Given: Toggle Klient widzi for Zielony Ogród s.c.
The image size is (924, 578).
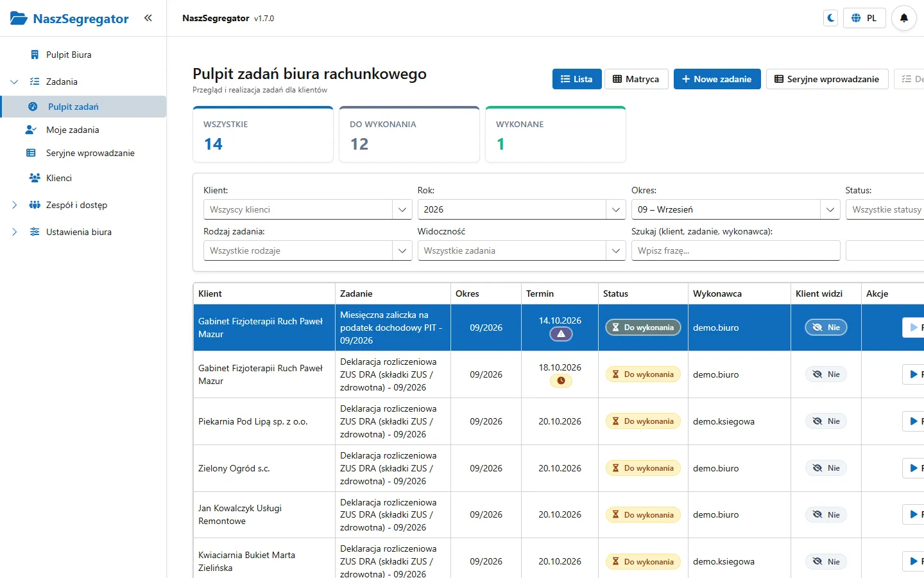Looking at the screenshot, I should [826, 468].
